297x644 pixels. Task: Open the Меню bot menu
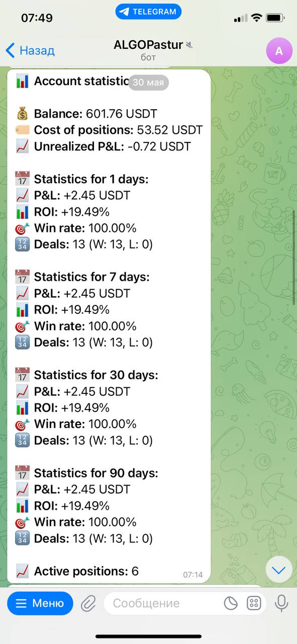[x=40, y=603]
